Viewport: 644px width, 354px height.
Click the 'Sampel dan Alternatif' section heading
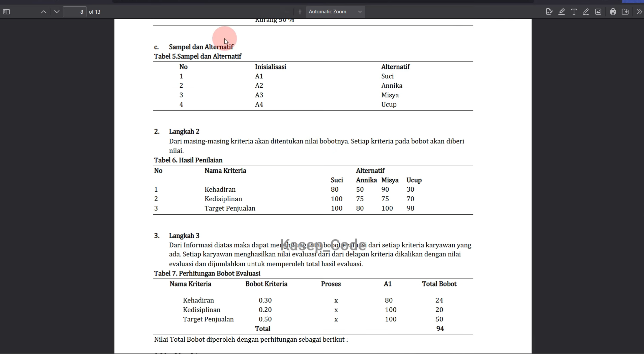coord(201,47)
